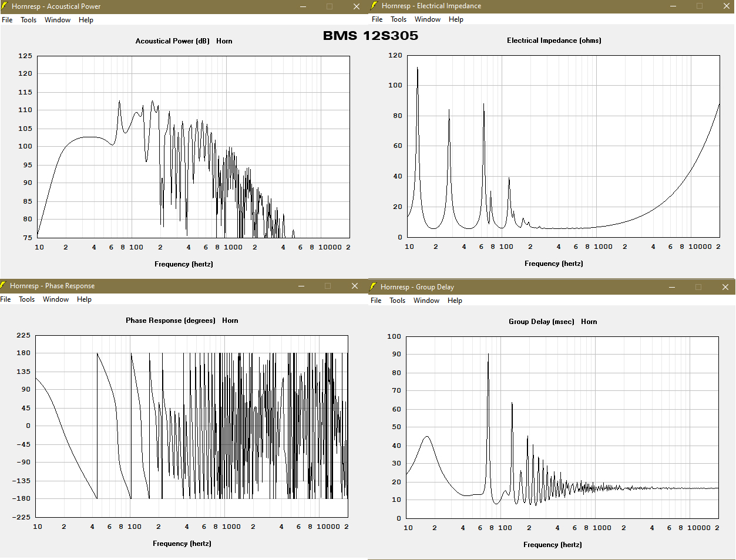736x560 pixels.
Task: Click the 'BMS 12S305' heading text
Action: point(371,35)
